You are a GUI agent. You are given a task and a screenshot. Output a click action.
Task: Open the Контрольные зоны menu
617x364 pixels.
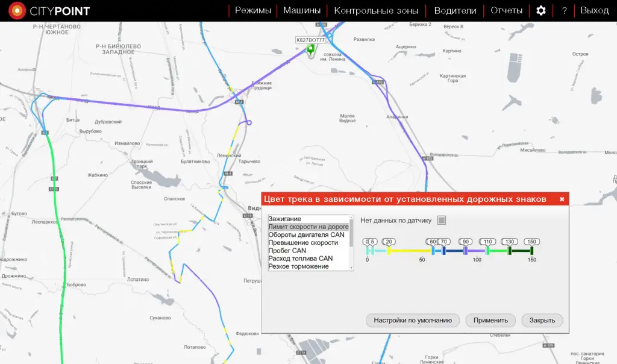376,11
